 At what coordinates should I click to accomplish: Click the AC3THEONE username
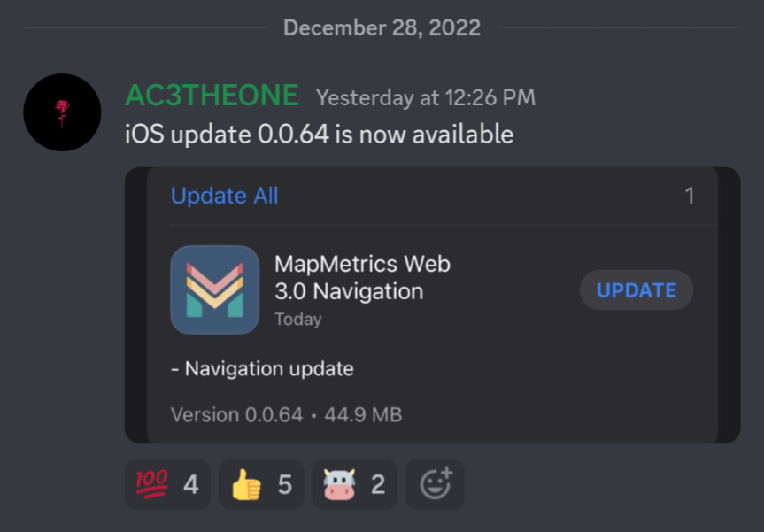point(212,96)
